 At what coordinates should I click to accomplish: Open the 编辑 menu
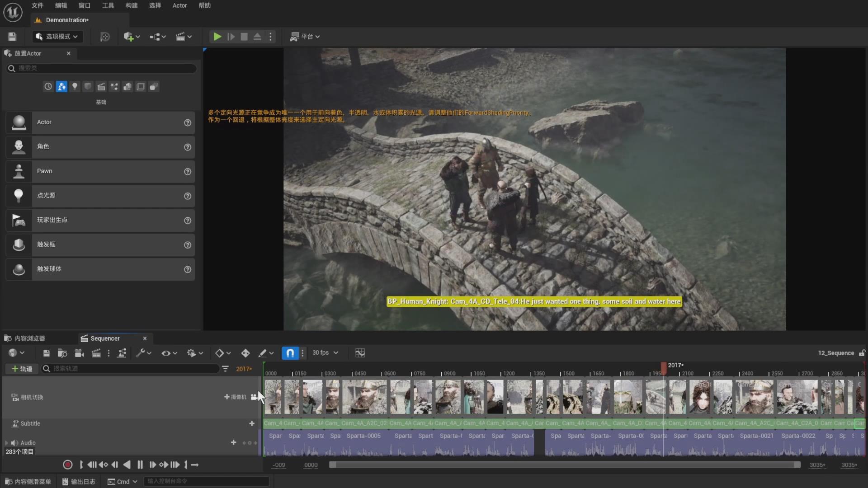61,5
